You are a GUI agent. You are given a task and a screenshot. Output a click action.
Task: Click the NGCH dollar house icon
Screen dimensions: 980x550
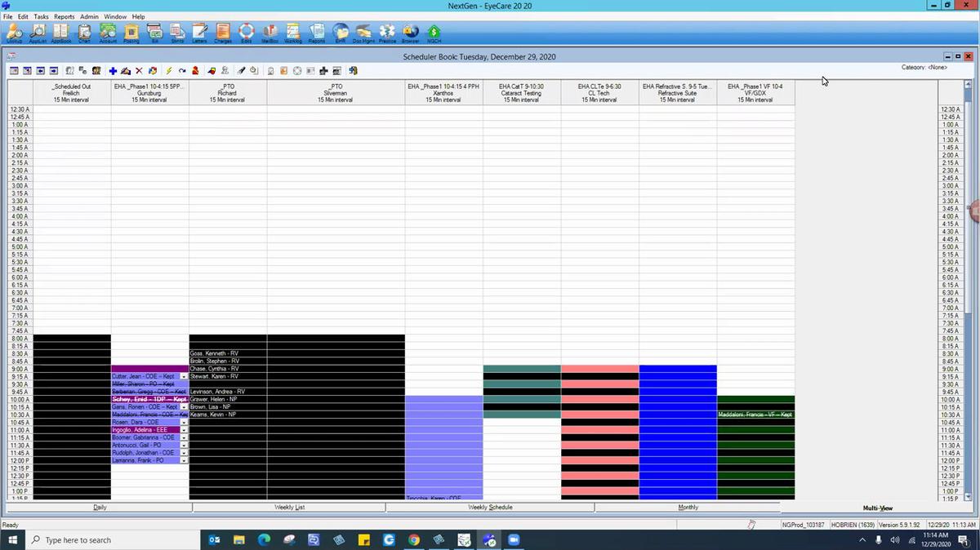(x=434, y=33)
